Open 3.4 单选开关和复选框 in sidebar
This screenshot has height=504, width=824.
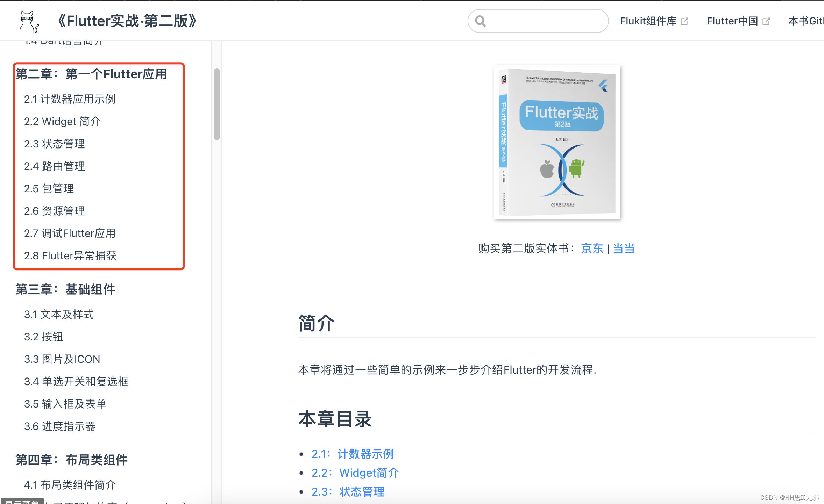[x=76, y=382]
